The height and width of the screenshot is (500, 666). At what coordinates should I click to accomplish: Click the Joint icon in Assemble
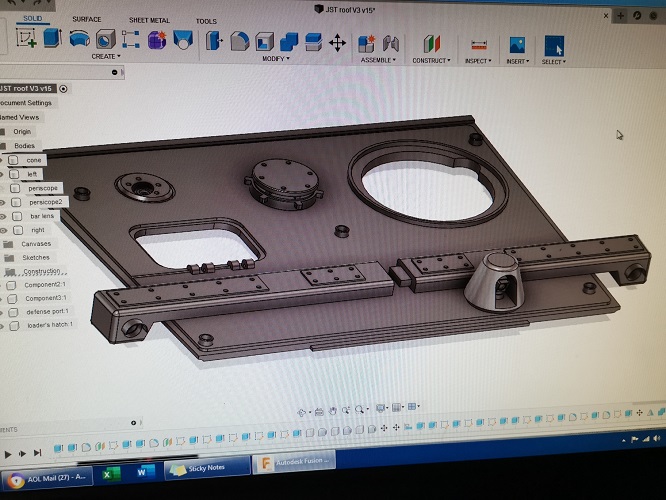pos(391,43)
